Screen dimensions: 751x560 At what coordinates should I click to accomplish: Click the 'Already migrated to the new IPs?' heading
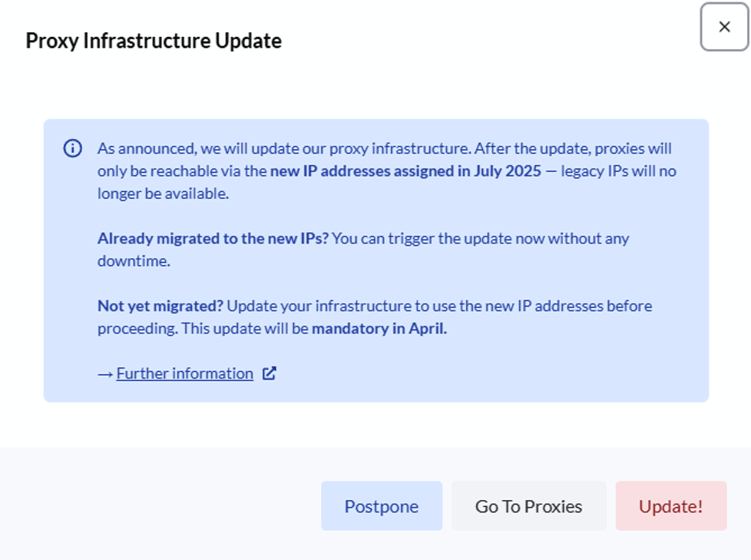pyautogui.click(x=213, y=238)
